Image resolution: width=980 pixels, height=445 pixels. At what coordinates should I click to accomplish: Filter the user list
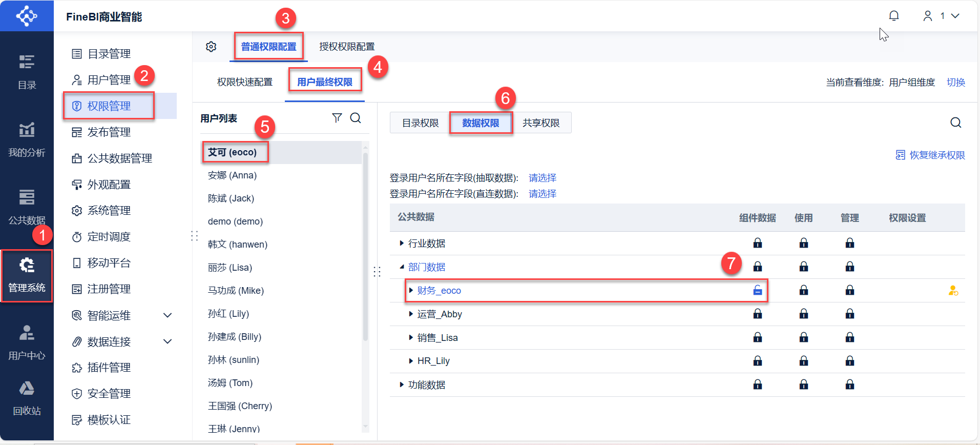337,118
